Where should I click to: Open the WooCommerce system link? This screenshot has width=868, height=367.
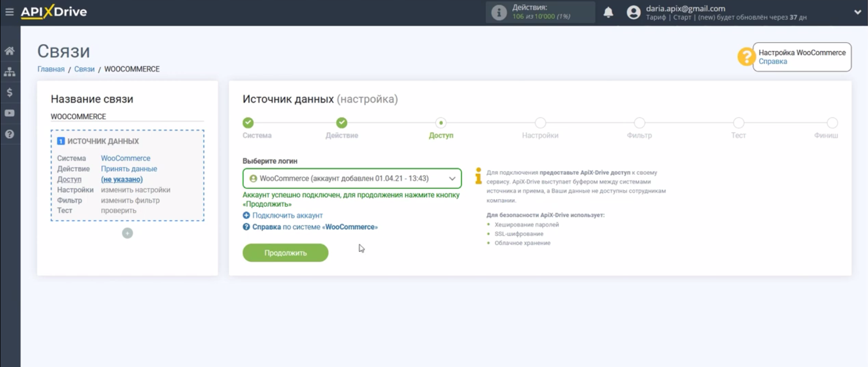126,158
